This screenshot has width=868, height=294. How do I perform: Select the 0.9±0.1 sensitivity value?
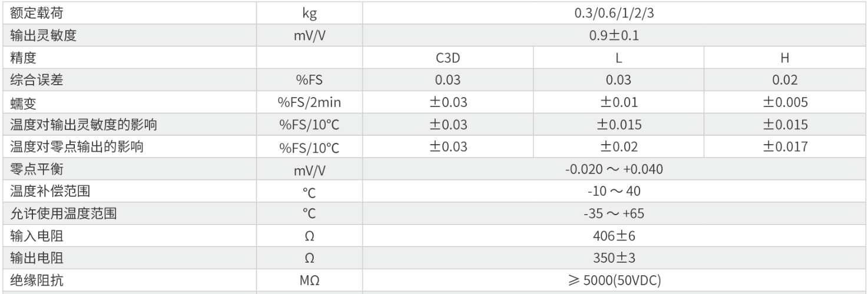(x=614, y=35)
